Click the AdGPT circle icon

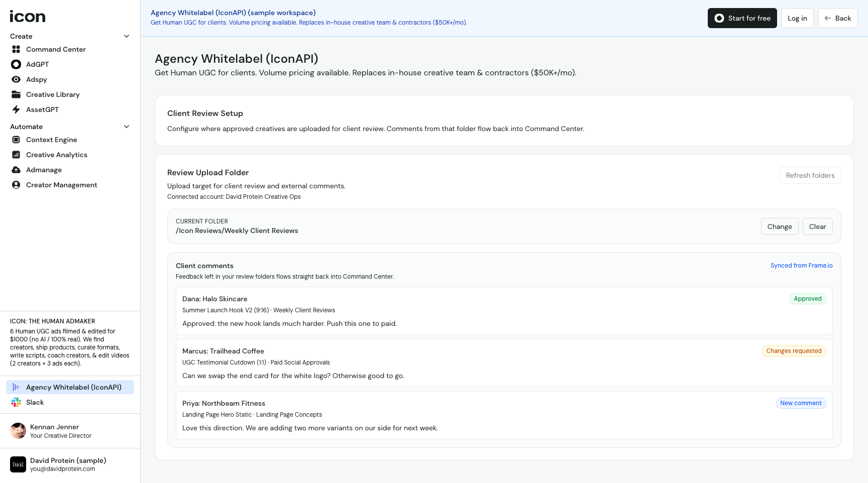point(16,64)
